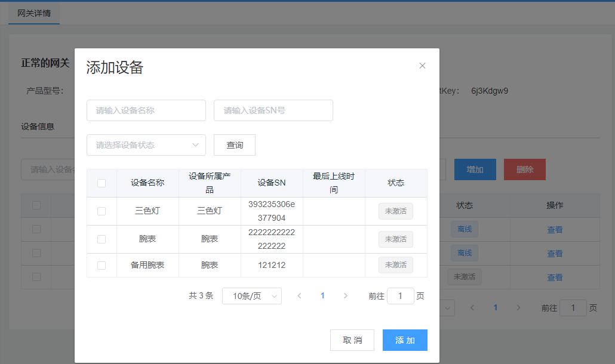
Task: Toggle the select-all checkbox in dialog header
Action: tap(102, 183)
